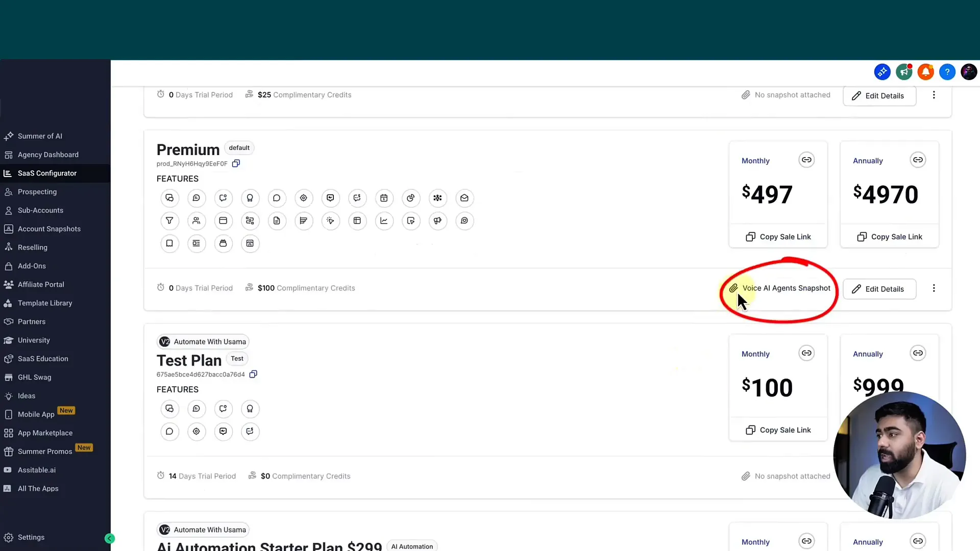Open the user profile avatar

click(x=969, y=72)
